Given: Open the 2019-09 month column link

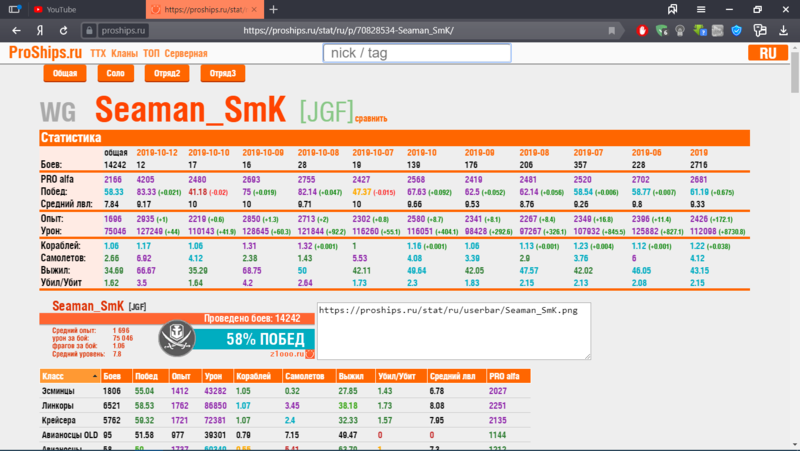Looking at the screenshot, I should tap(480, 153).
